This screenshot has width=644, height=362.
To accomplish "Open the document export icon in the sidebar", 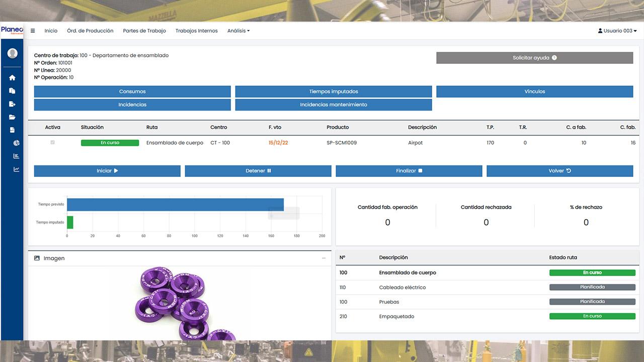I will pyautogui.click(x=11, y=104).
